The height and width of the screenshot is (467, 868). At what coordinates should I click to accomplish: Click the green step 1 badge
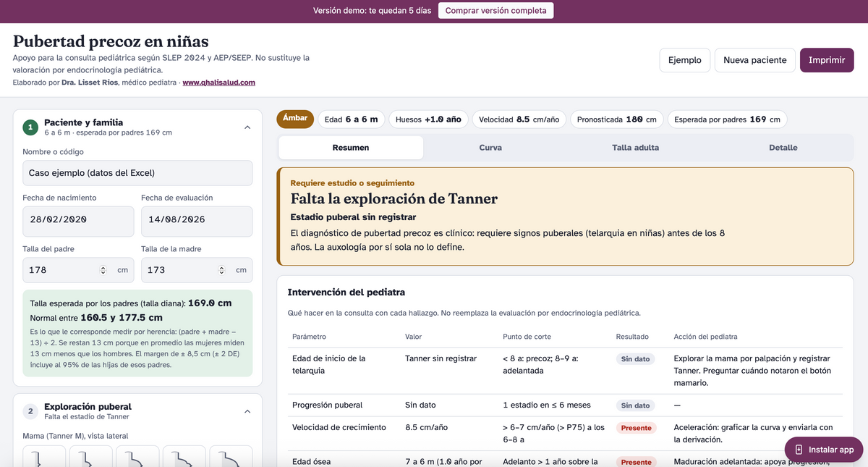[x=30, y=127]
